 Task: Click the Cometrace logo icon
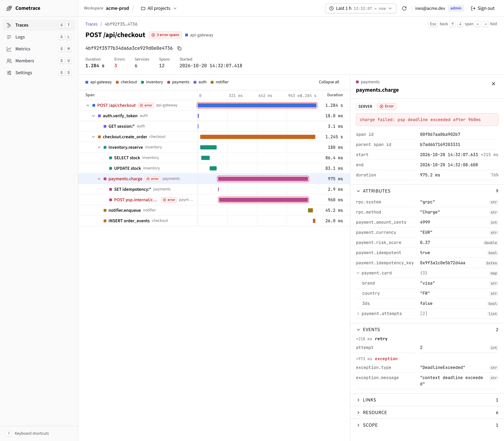point(9,8)
